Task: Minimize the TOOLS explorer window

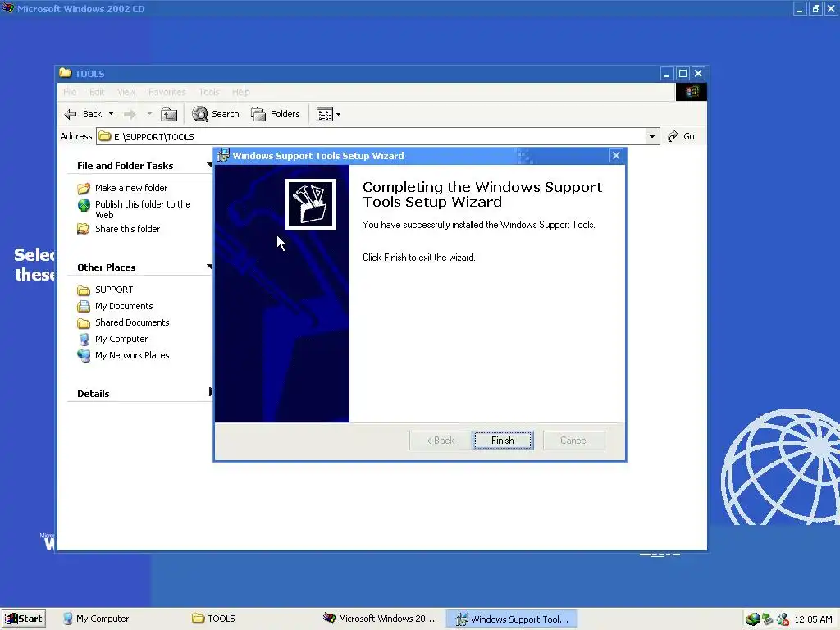Action: [x=667, y=73]
